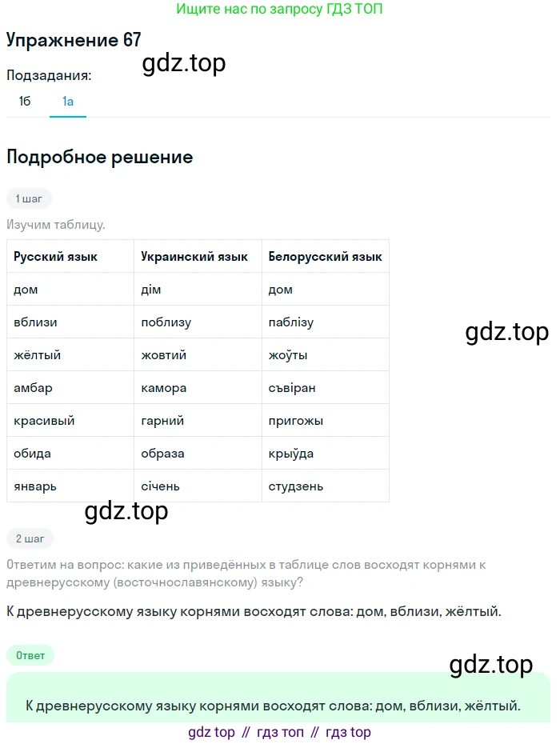Click the Ukrainian word 'дім' cell
Image resolution: width=560 pixels, height=744 pixels.
click(x=151, y=290)
